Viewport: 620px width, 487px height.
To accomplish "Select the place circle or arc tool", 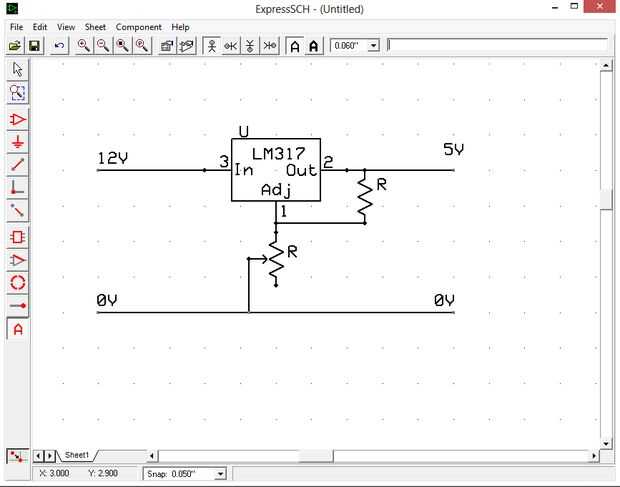I will 17,283.
